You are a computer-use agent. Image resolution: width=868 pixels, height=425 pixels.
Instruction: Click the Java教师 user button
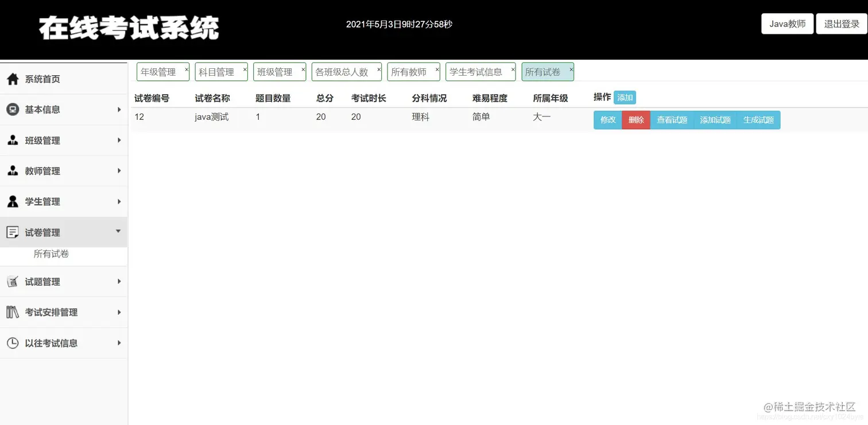tap(787, 24)
